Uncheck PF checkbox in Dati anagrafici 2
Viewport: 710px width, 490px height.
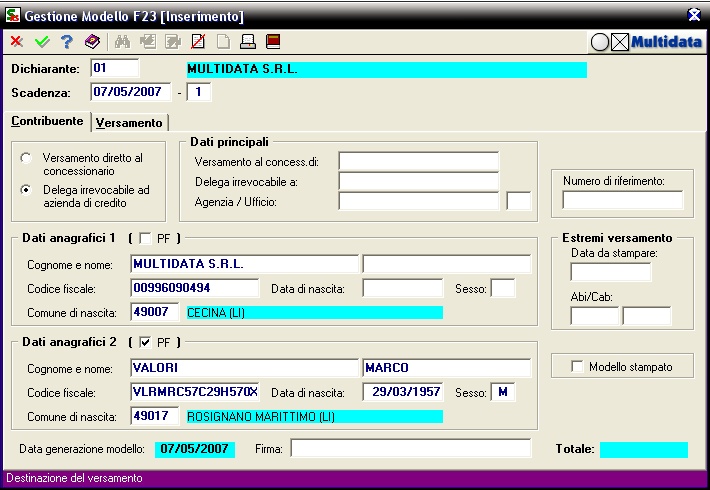point(145,342)
